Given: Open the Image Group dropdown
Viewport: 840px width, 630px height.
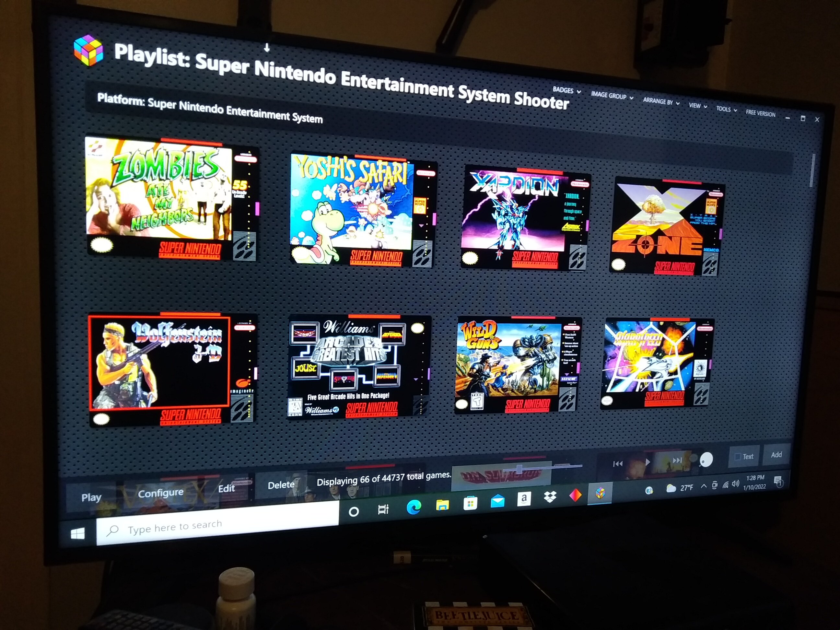Looking at the screenshot, I should [612, 96].
